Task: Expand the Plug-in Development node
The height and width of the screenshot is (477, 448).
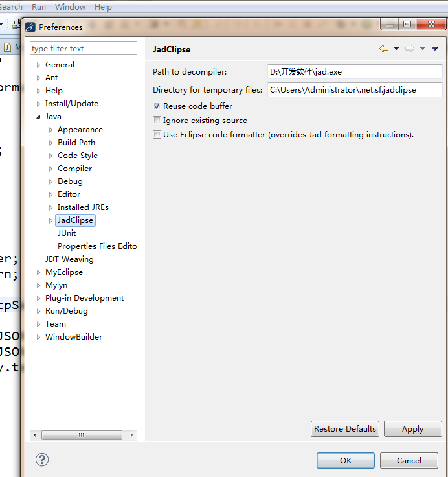Action: [x=38, y=298]
